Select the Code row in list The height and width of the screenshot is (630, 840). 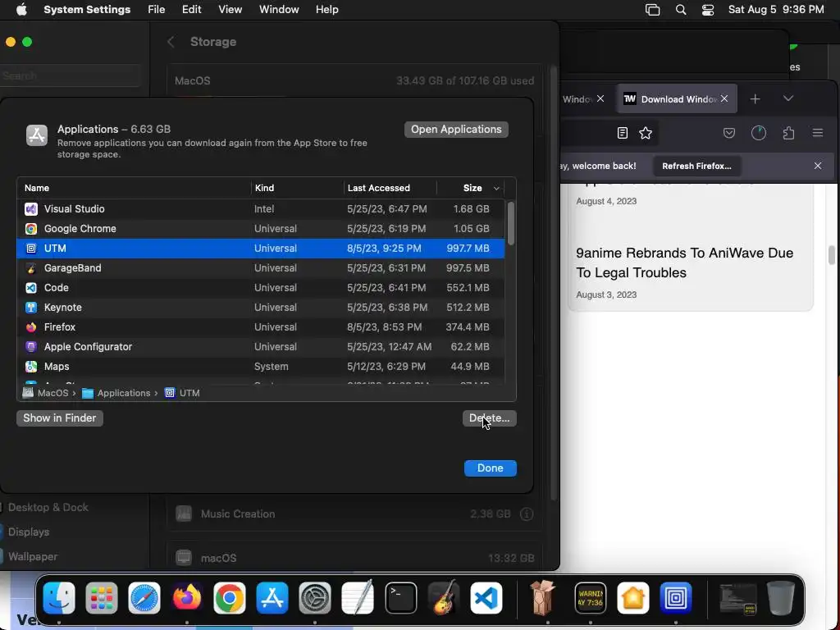click(x=260, y=288)
